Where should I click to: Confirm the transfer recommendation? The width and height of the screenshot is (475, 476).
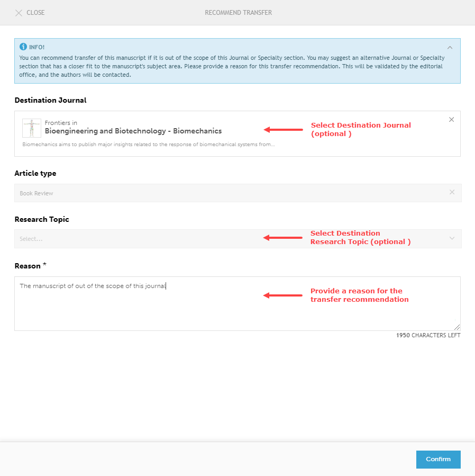pos(438,459)
